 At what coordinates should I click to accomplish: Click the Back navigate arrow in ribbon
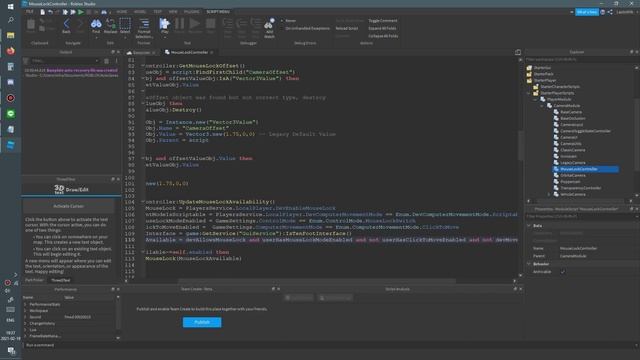pyautogui.click(x=66, y=26)
